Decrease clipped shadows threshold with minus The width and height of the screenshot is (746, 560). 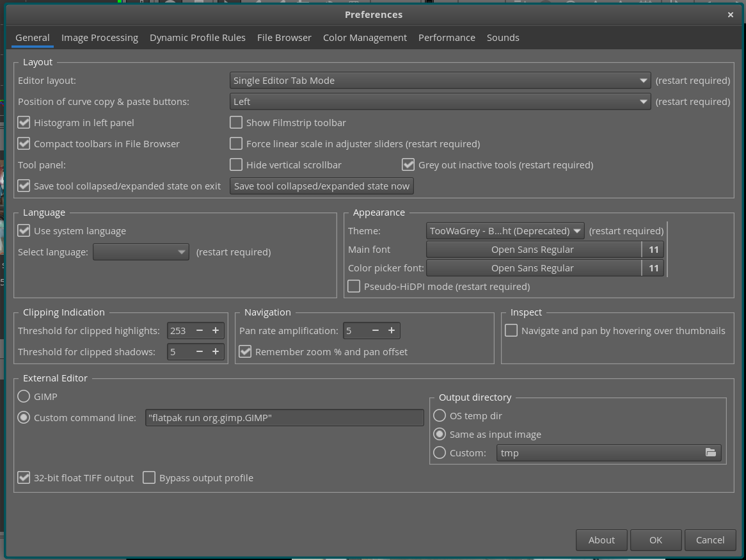click(x=200, y=352)
